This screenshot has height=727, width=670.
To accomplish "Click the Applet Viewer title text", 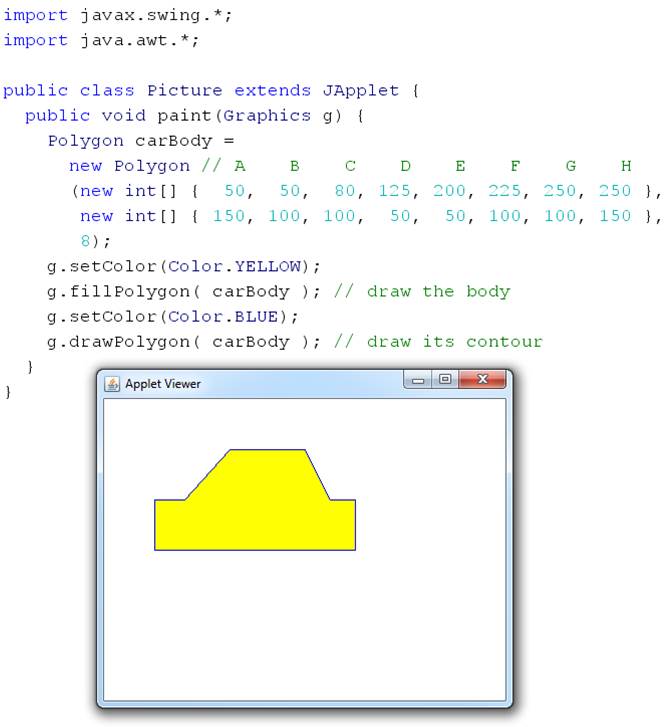I will pyautogui.click(x=163, y=384).
